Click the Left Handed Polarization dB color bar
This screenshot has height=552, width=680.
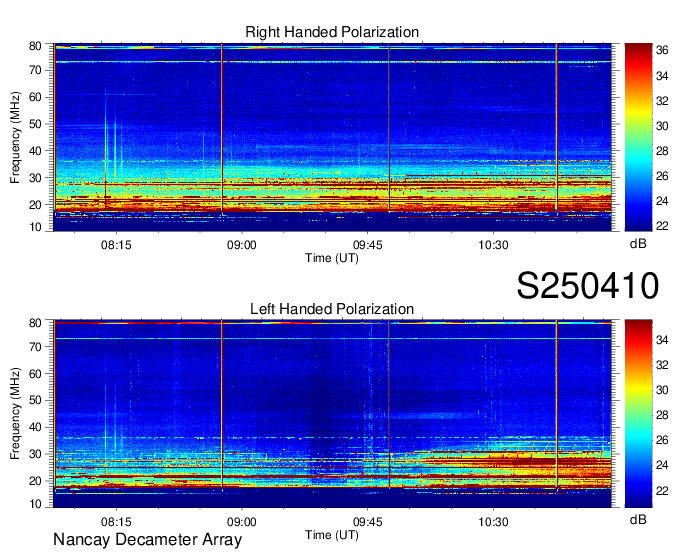638,414
